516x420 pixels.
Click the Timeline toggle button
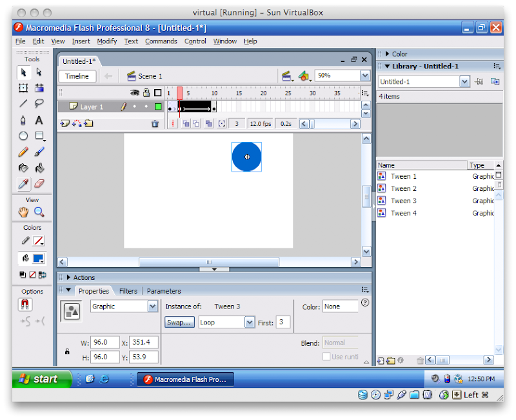click(77, 76)
